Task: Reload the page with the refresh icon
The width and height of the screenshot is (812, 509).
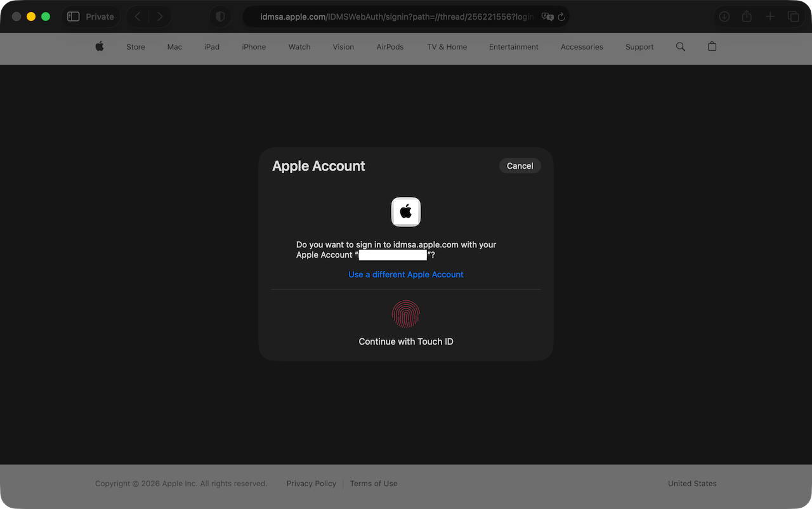Action: pos(561,17)
